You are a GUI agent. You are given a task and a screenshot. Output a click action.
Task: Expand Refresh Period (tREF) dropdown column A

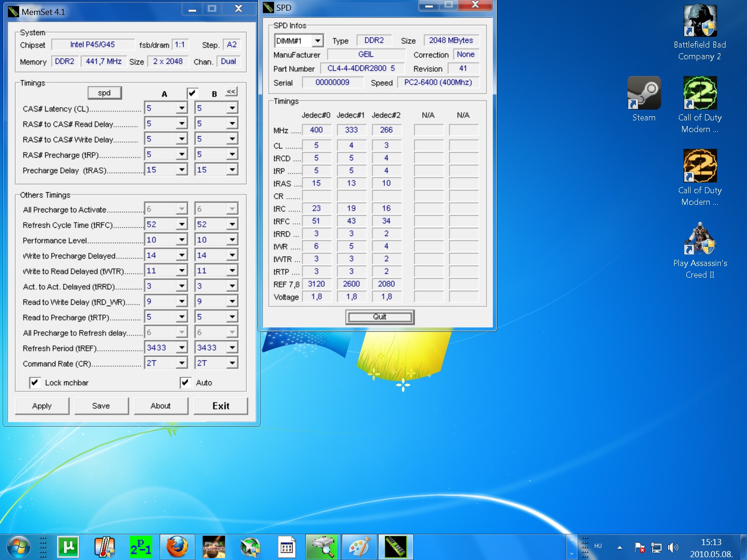pos(182,348)
